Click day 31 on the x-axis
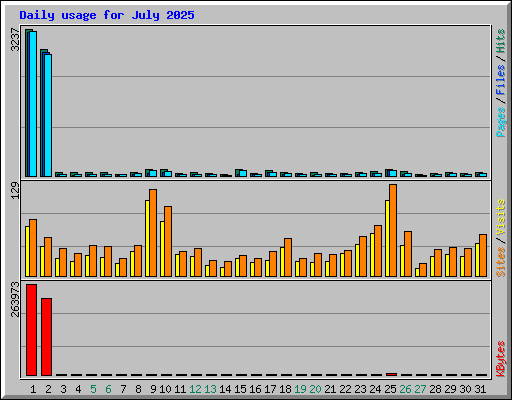The width and height of the screenshot is (512, 400). [480, 389]
